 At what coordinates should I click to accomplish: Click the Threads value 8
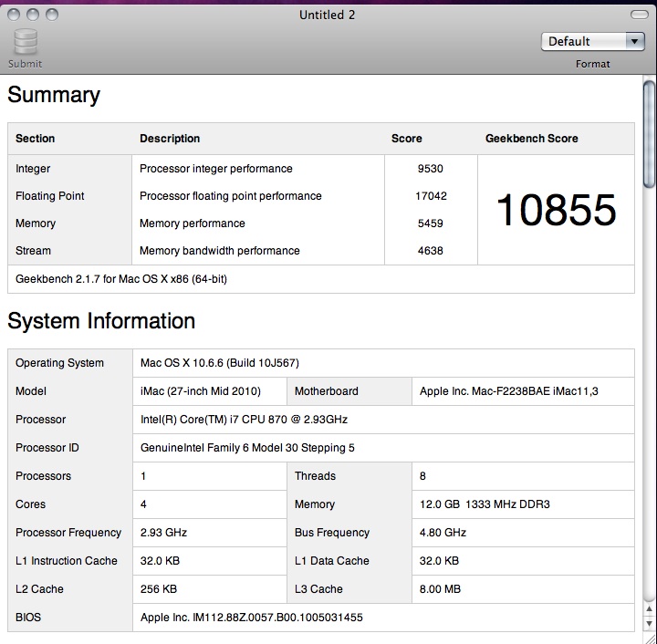coord(422,475)
